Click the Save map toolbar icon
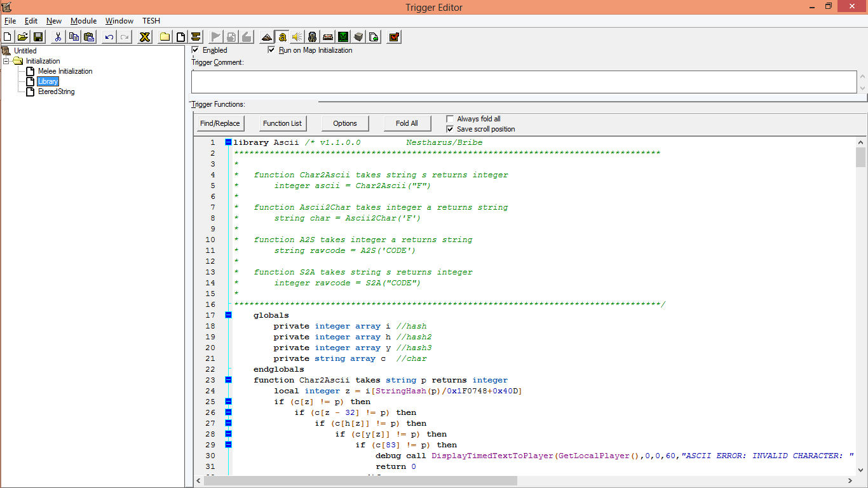The width and height of the screenshot is (868, 488). (38, 37)
